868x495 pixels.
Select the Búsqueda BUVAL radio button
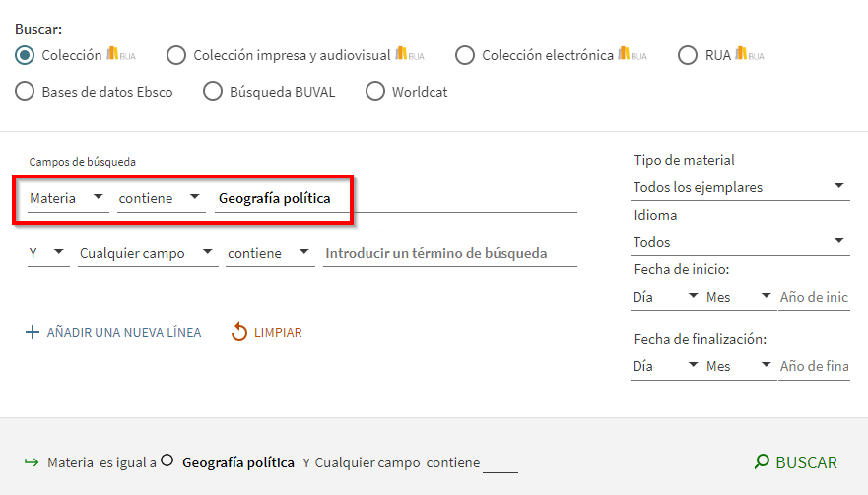click(213, 92)
